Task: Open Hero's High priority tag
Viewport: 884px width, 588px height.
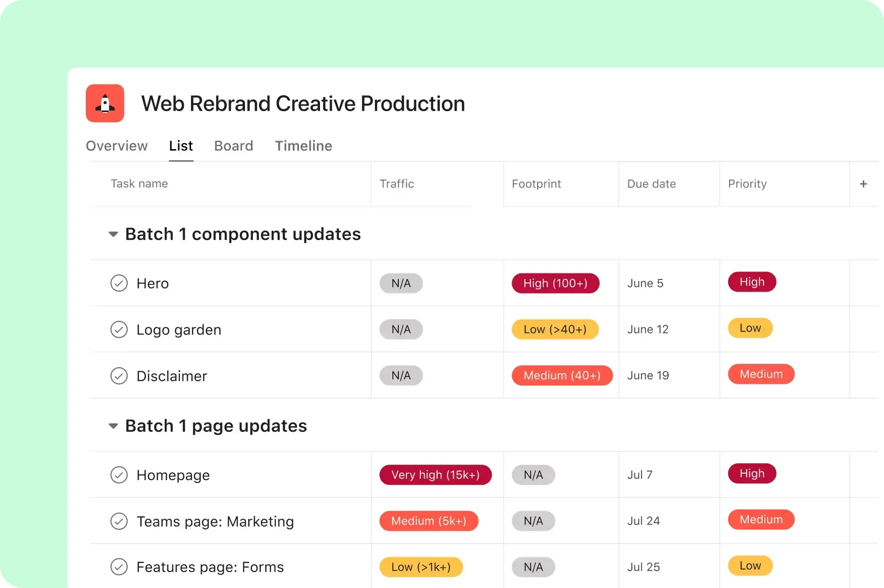Action: [752, 282]
